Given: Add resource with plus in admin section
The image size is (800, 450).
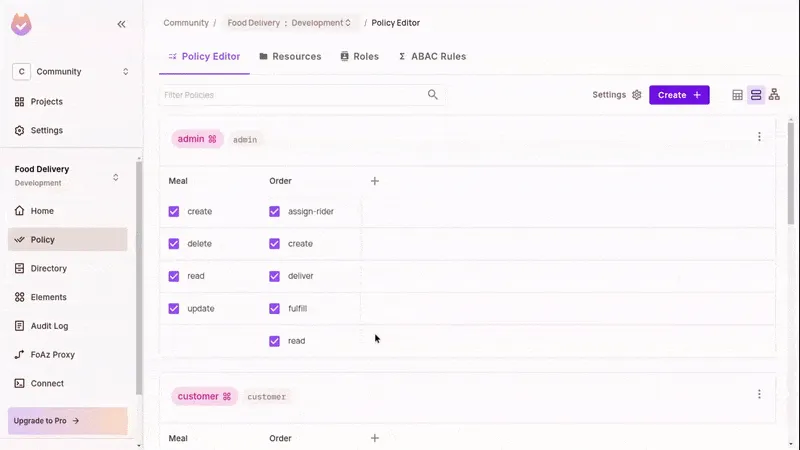Looking at the screenshot, I should (x=374, y=181).
